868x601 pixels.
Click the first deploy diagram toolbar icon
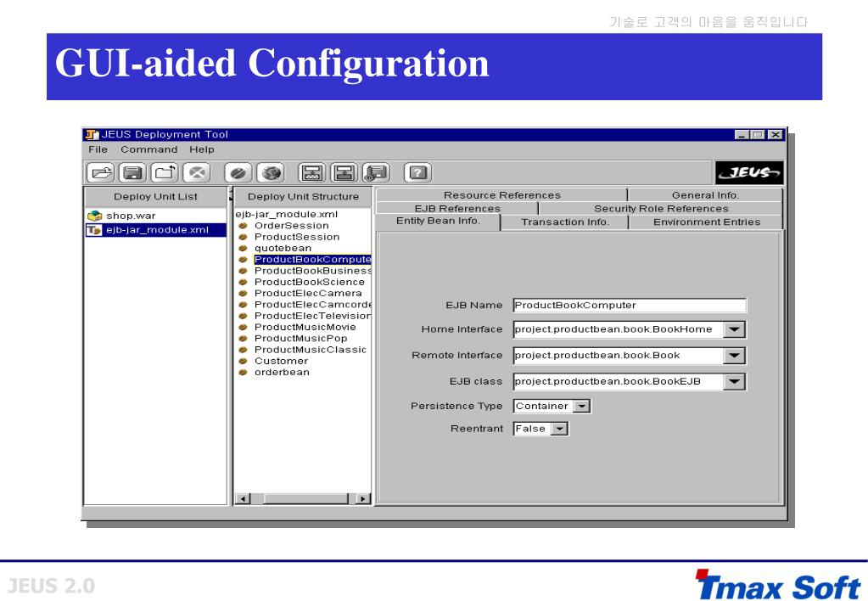click(312, 173)
